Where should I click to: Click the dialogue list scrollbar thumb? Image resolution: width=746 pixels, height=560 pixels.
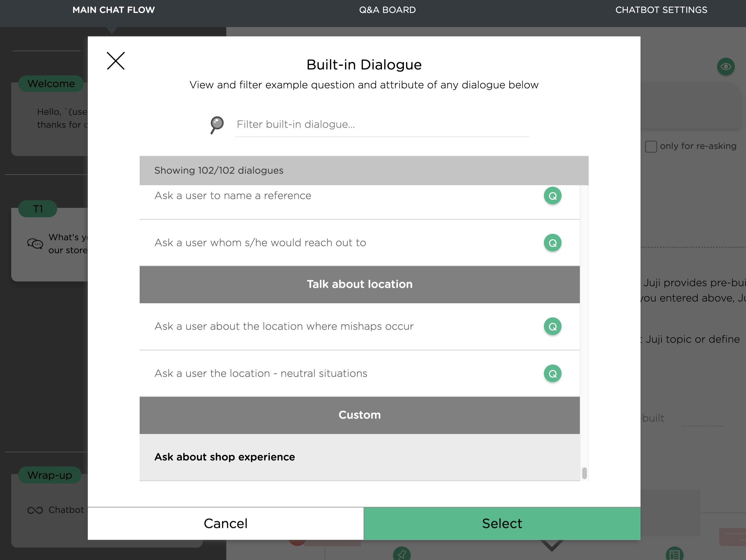(x=585, y=473)
